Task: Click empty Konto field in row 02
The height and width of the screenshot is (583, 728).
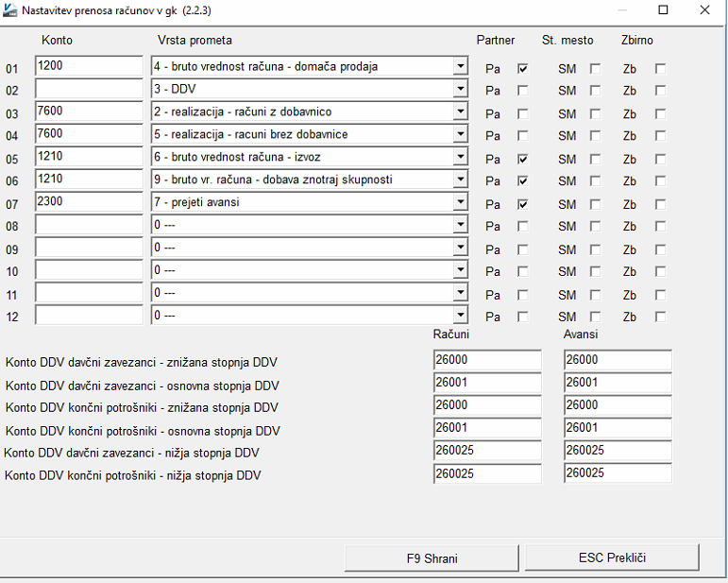Action: [x=89, y=90]
